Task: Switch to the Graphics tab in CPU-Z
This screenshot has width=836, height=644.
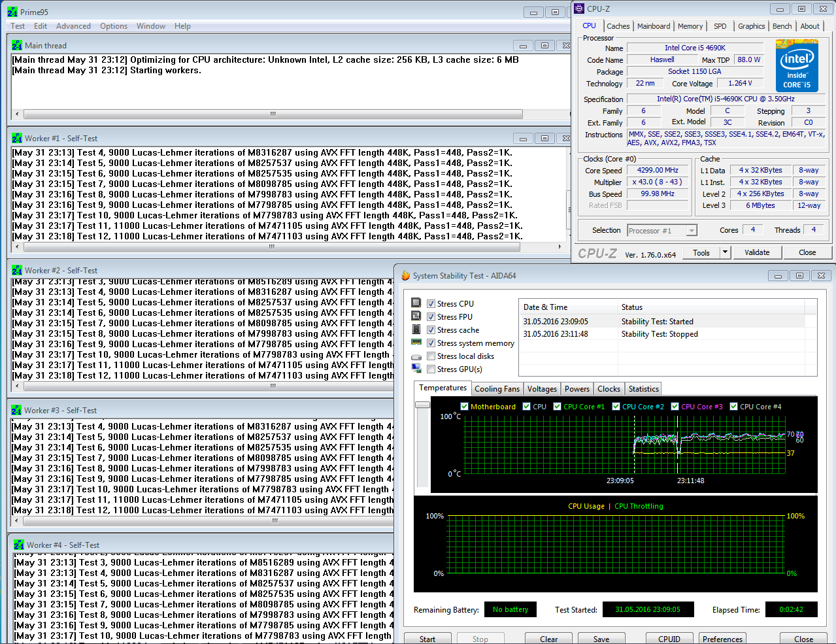Action: [751, 26]
